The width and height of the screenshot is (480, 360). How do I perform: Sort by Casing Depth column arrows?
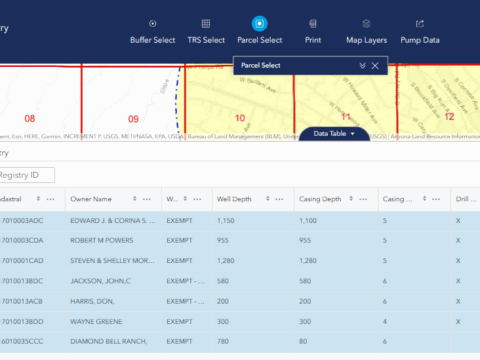pyautogui.click(x=351, y=199)
